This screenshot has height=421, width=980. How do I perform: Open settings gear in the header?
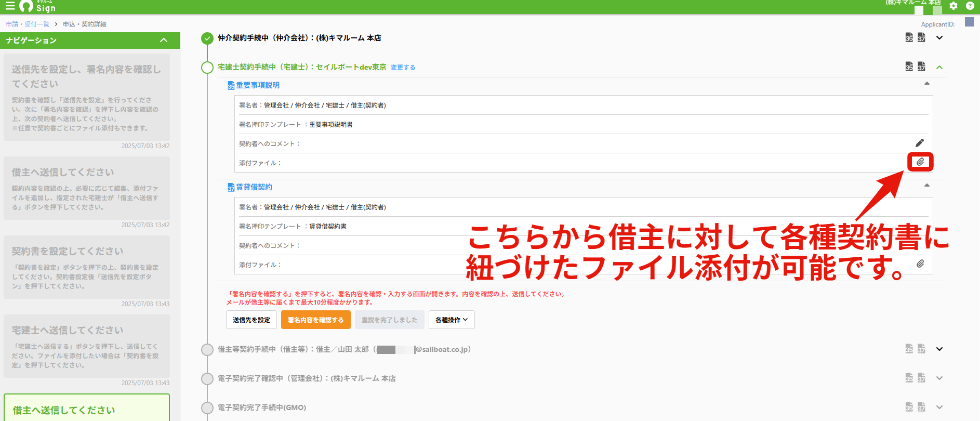953,6
